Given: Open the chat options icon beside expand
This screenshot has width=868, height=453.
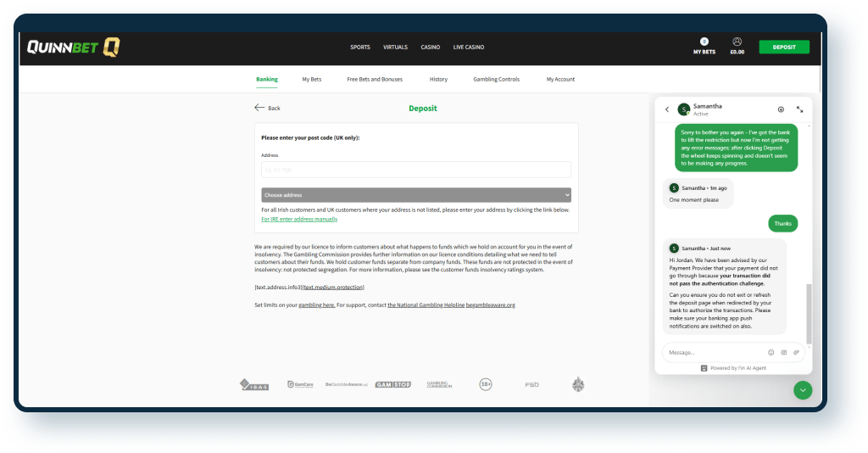Looking at the screenshot, I should (781, 109).
